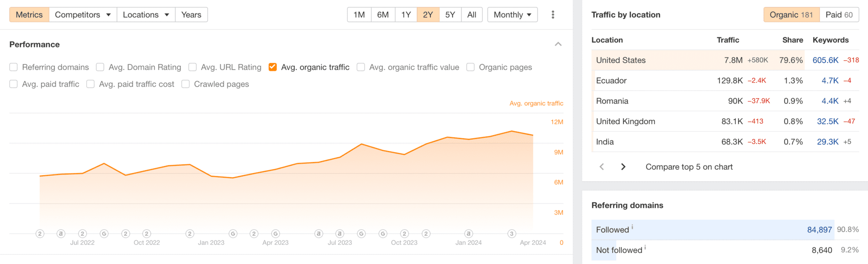This screenshot has height=264, width=868.
Task: Click the '2' marker near Oct 2023
Action: [x=404, y=233]
